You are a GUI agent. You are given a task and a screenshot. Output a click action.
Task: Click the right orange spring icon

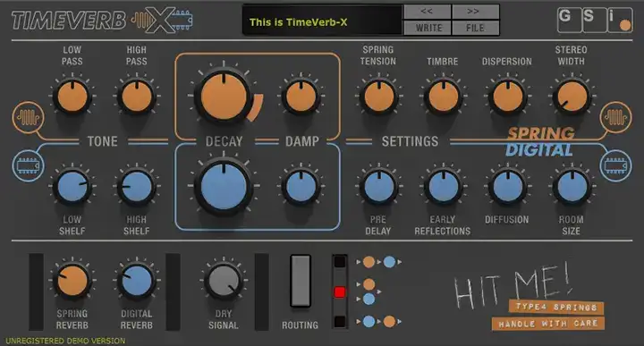click(x=615, y=118)
